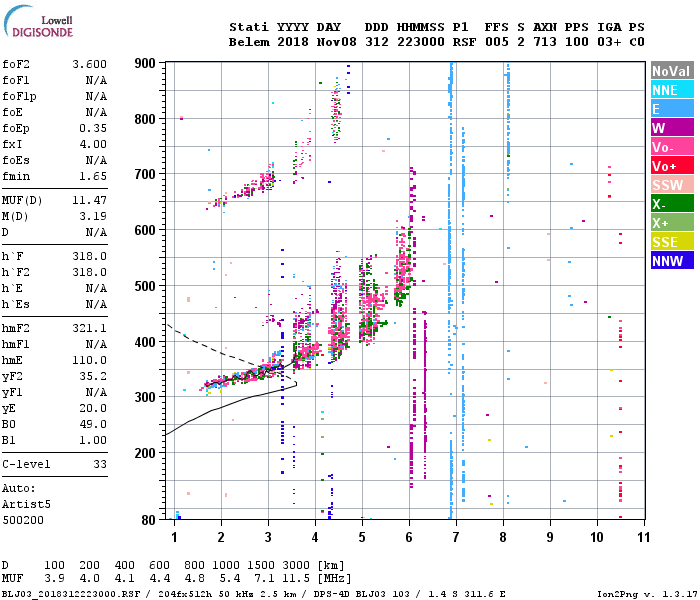Select the Vo- pink legend swatch

pyautogui.click(x=672, y=147)
